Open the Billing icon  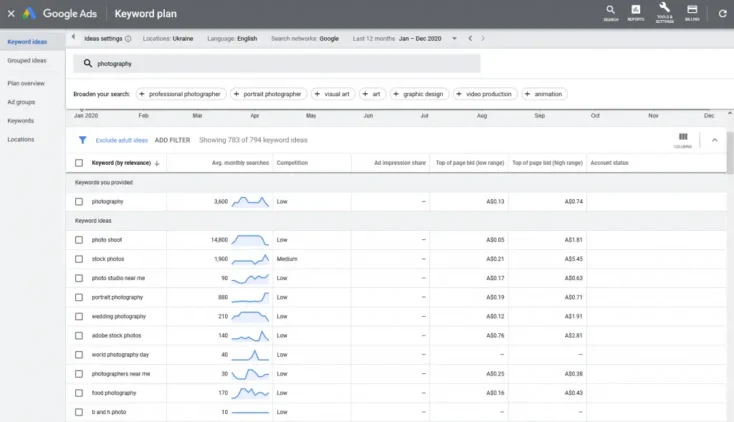(692, 13)
